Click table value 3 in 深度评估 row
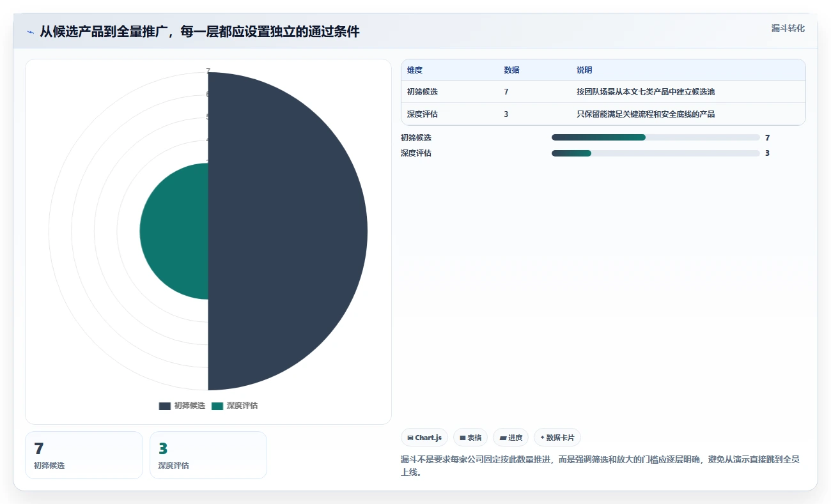831x504 pixels. coord(506,114)
